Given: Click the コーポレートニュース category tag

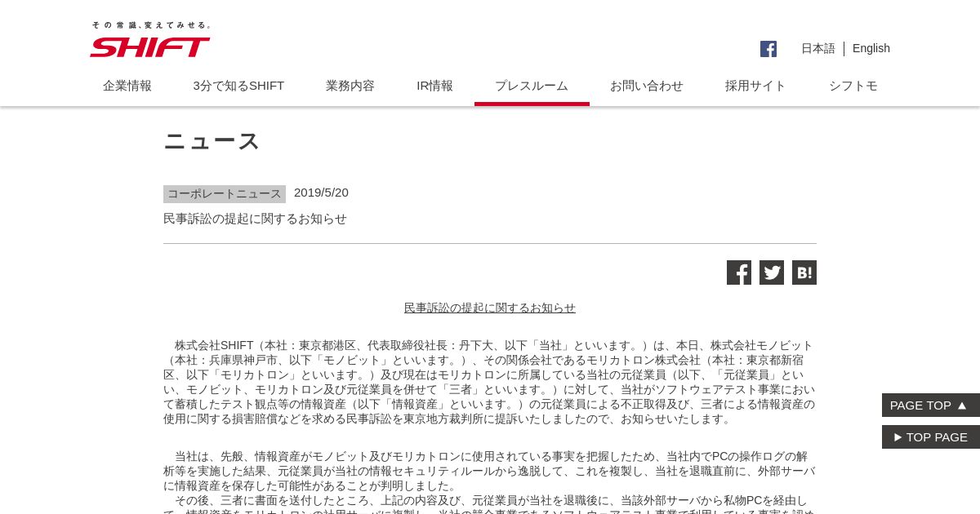Looking at the screenshot, I should click(225, 193).
